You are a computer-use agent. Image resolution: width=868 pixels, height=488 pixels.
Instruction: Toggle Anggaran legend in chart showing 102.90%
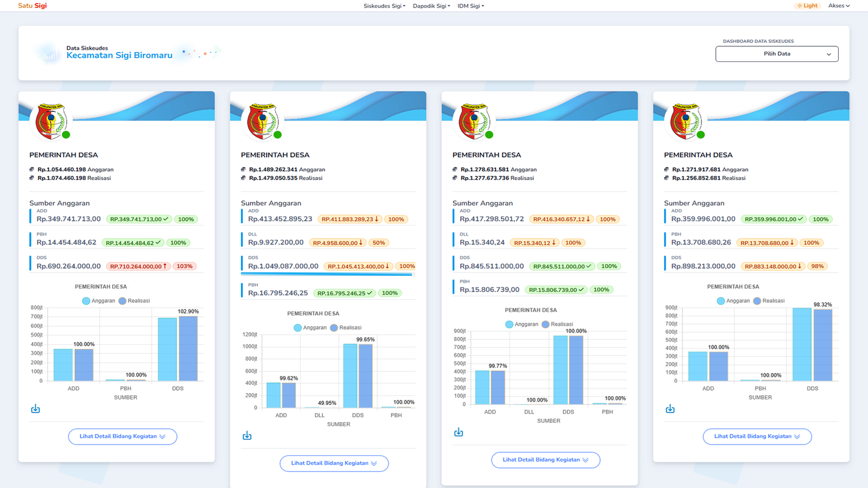pos(99,301)
